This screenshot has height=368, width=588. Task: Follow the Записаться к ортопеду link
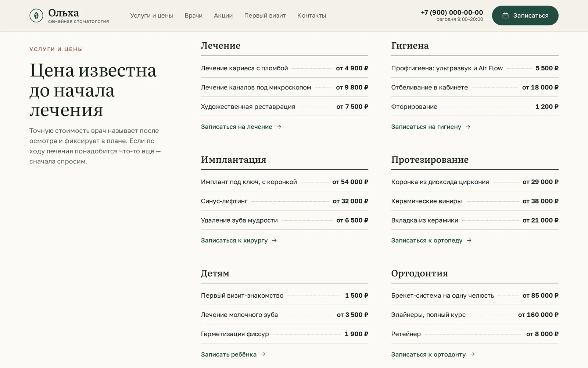427,240
